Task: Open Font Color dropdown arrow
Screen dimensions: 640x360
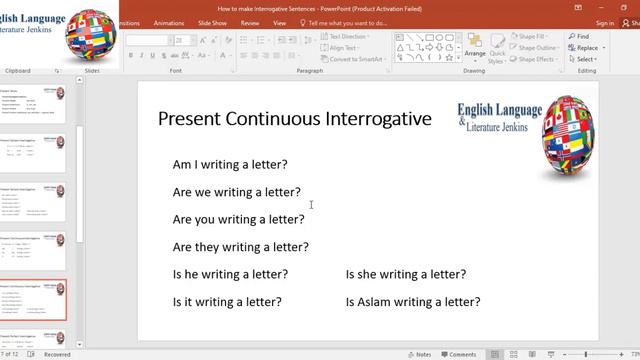Action: click(x=231, y=56)
